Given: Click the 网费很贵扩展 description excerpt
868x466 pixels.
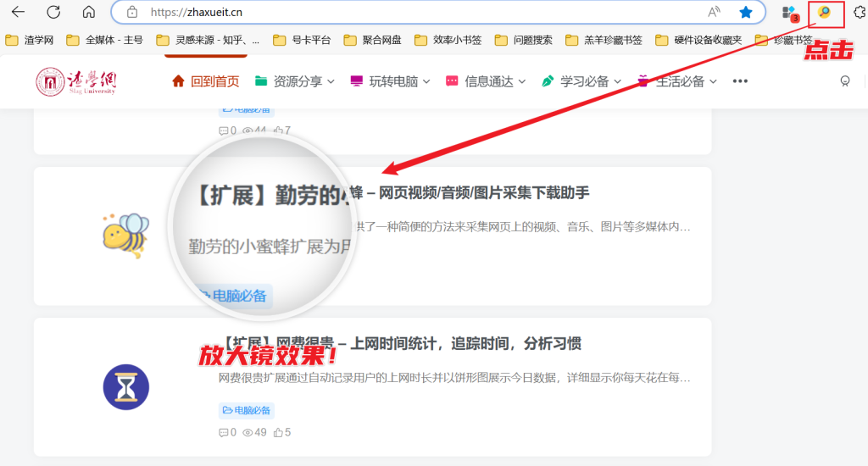Looking at the screenshot, I should 454,378.
